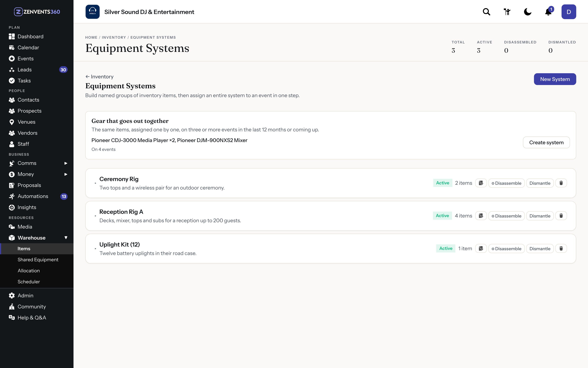
Task: Click the note icon for Ceremony Rig
Action: coord(481,183)
